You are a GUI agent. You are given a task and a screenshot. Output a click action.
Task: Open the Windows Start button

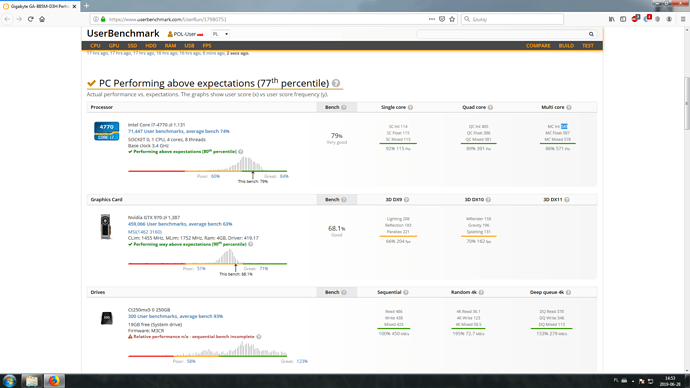pyautogui.click(x=9, y=381)
